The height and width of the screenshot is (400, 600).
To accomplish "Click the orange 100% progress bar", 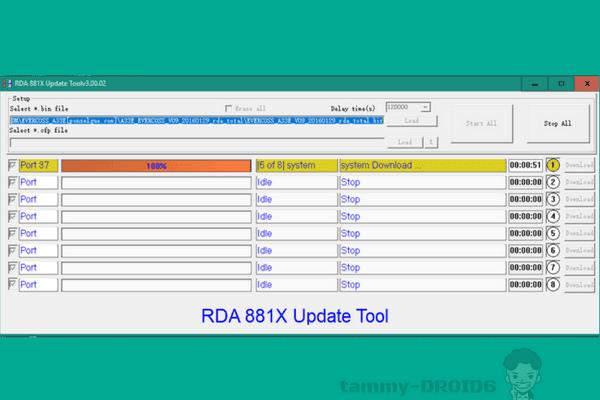I will click(x=156, y=165).
